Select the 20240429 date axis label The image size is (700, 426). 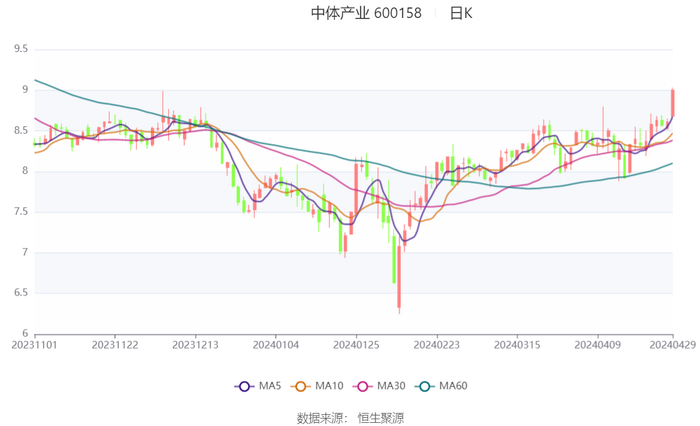[x=671, y=345]
